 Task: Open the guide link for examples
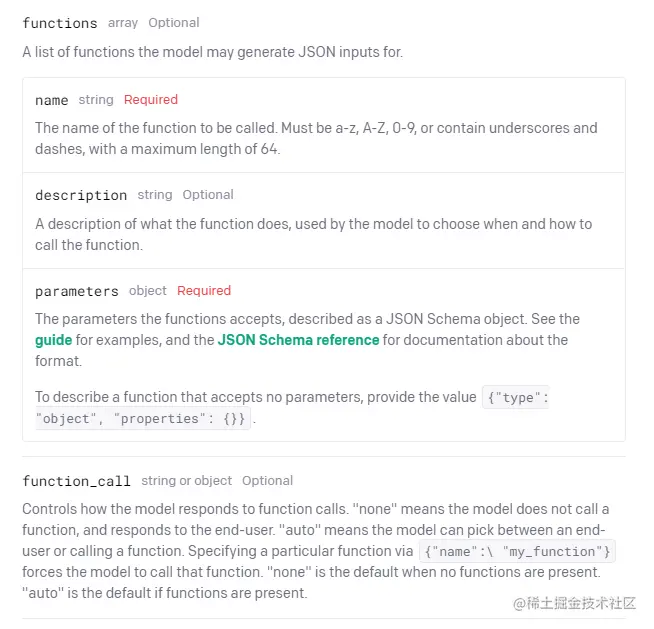(53, 340)
